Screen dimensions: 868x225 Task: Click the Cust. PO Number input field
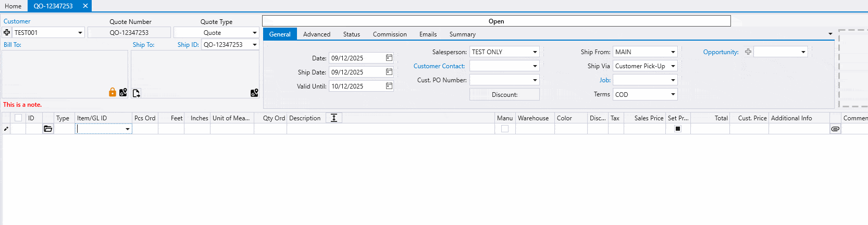[x=500, y=80]
